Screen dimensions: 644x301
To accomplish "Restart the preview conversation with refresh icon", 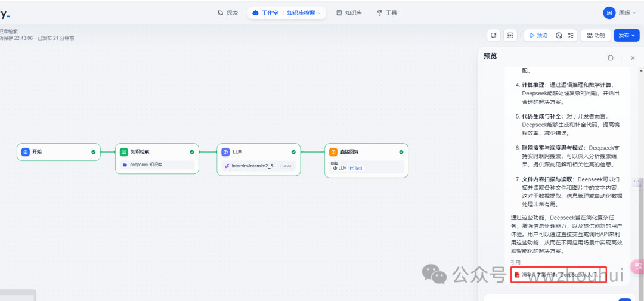I will pos(610,58).
